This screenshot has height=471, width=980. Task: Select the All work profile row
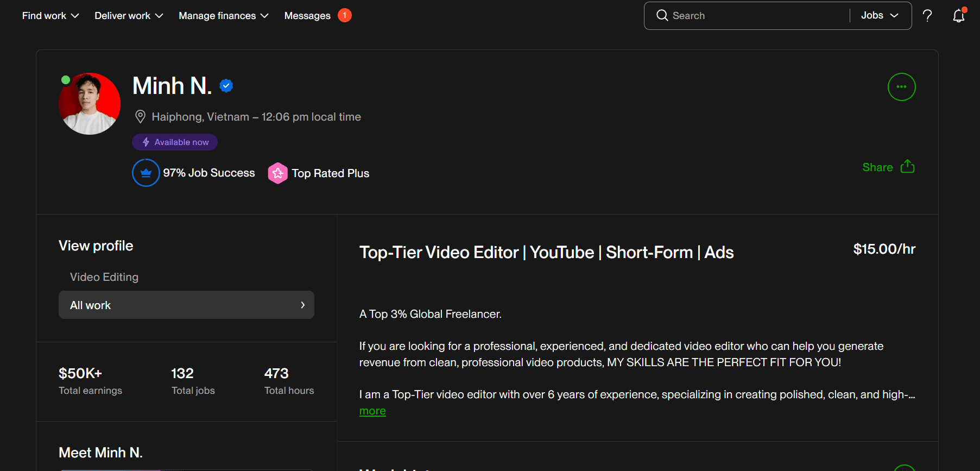186,305
